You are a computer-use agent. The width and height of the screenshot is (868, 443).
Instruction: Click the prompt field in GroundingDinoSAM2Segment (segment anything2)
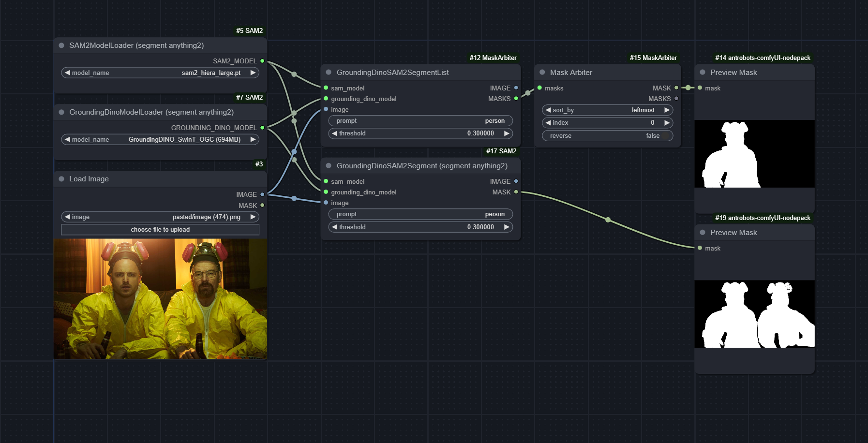coord(420,214)
